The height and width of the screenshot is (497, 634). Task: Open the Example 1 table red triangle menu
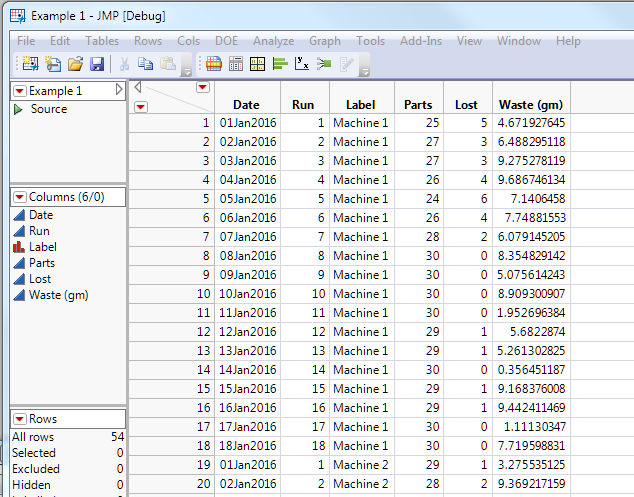click(19, 91)
